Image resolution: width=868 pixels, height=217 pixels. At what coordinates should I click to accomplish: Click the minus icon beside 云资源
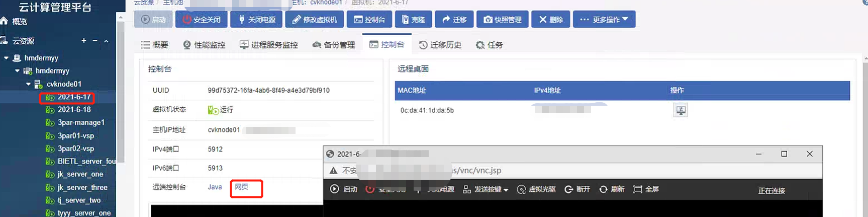95,41
